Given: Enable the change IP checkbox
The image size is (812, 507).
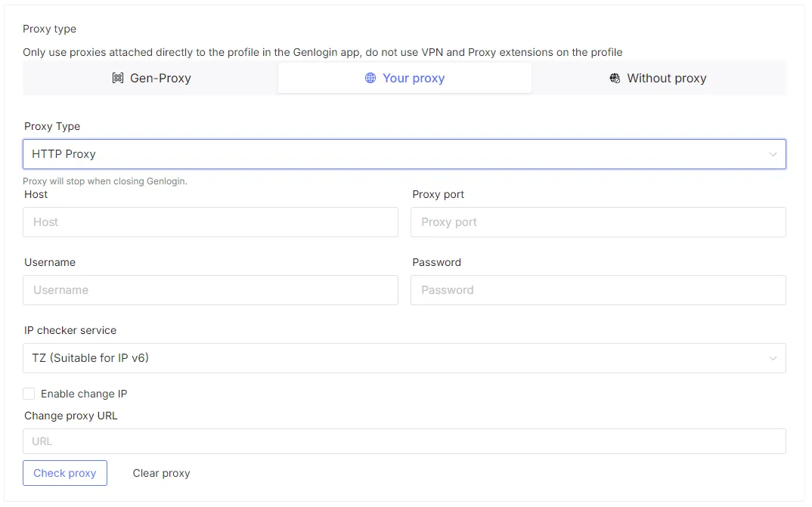Looking at the screenshot, I should click(x=29, y=394).
